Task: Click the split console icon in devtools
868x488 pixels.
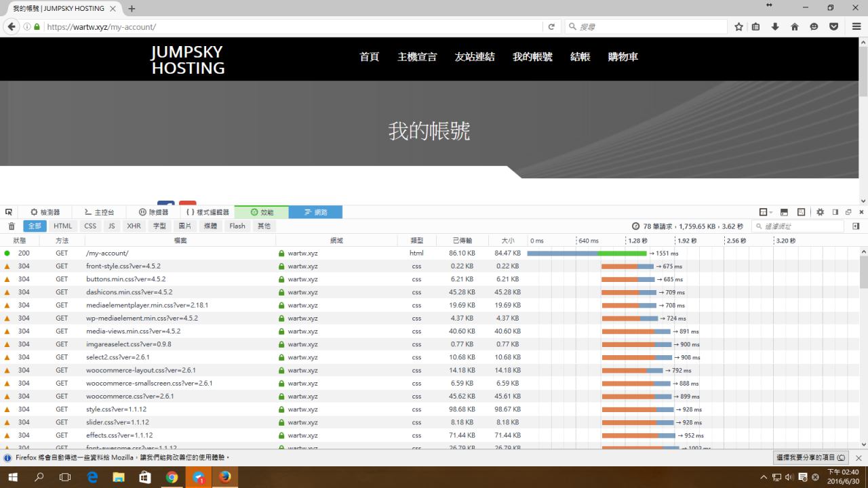Action: tap(784, 212)
